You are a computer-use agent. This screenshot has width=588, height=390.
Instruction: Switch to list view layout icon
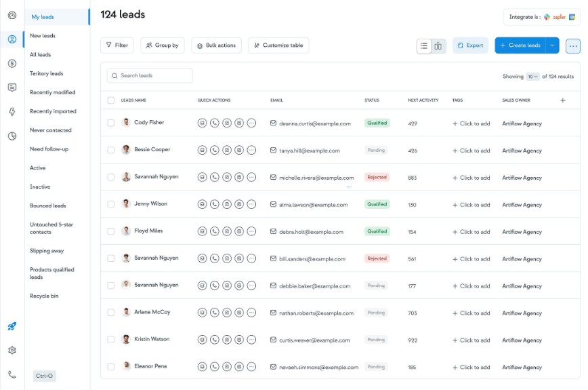coord(424,46)
